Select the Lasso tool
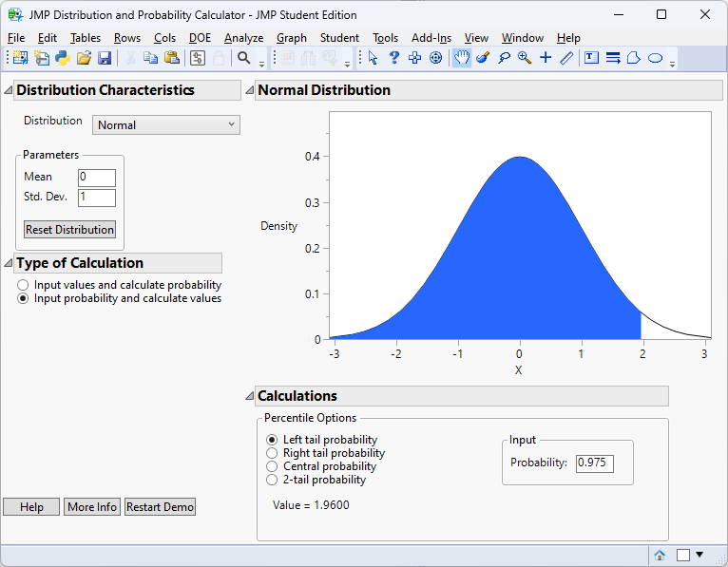 tap(504, 58)
